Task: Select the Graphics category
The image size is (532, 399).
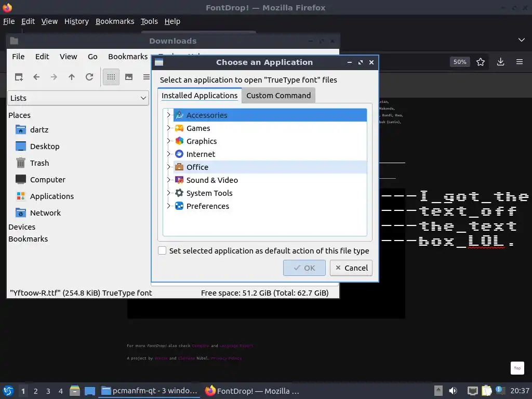Action: [x=270, y=141]
